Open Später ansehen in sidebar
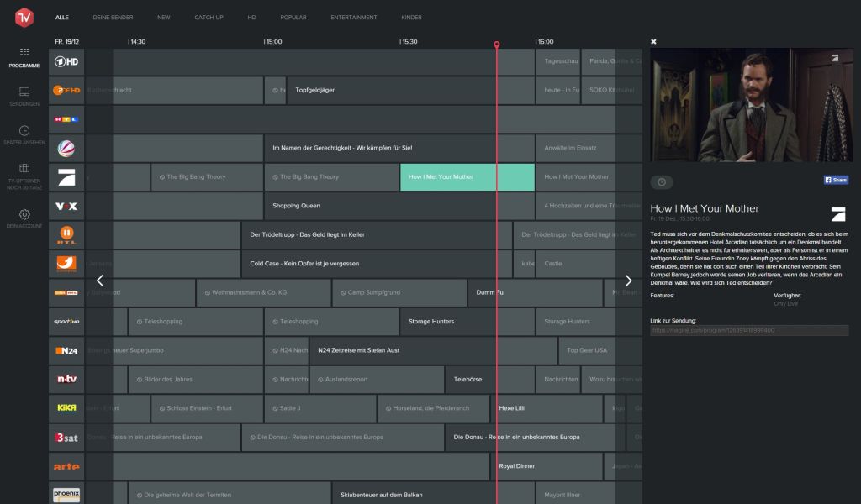This screenshot has height=504, width=861. click(x=24, y=135)
